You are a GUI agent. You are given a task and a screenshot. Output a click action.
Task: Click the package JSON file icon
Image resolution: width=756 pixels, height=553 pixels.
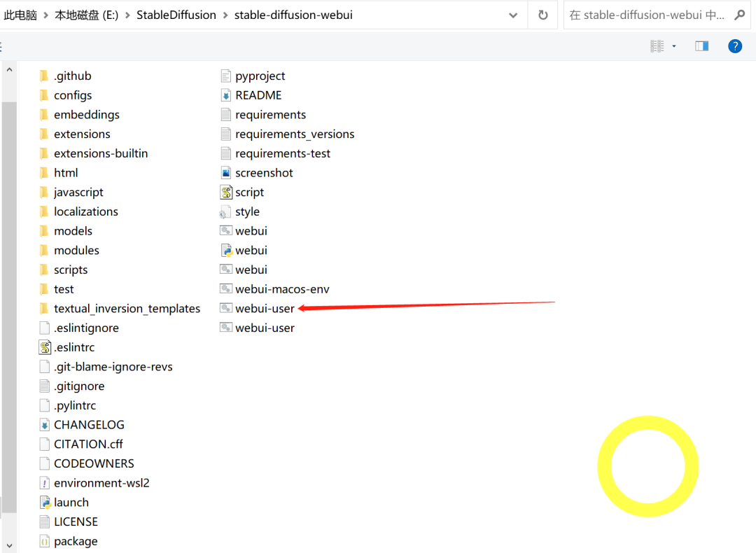click(x=44, y=541)
